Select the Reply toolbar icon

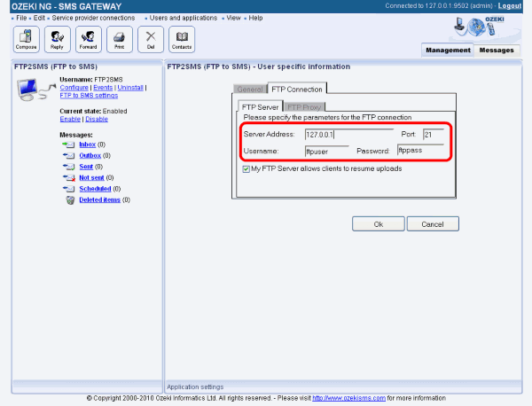[58, 39]
